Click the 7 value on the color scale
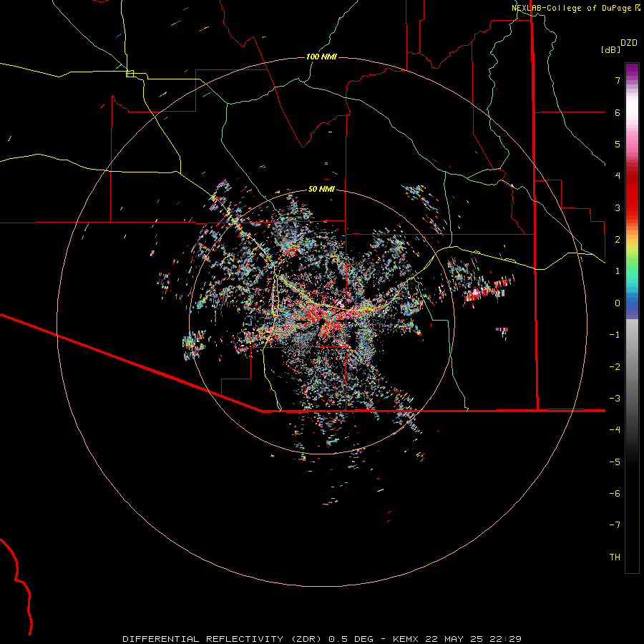Image resolution: width=644 pixels, height=644 pixels. (618, 80)
